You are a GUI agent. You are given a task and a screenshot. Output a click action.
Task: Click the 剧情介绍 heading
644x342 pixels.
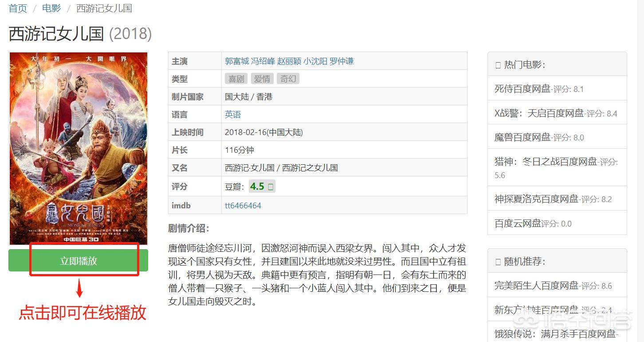[x=188, y=228]
